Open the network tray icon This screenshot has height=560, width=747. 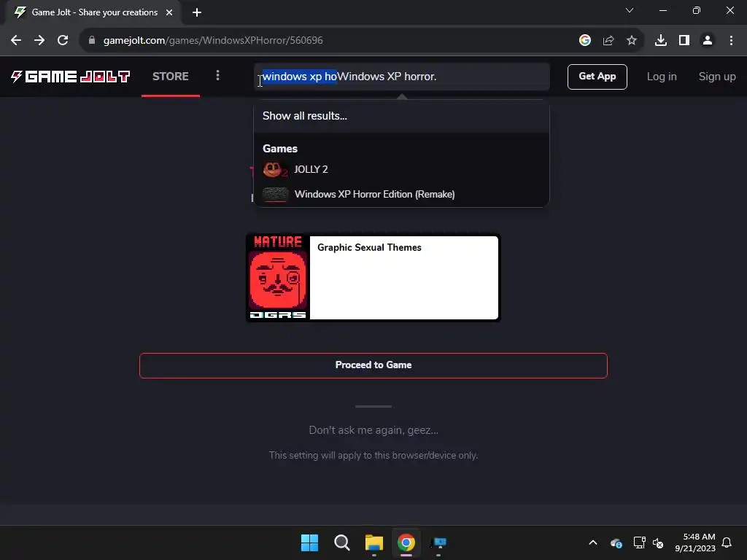tap(639, 542)
